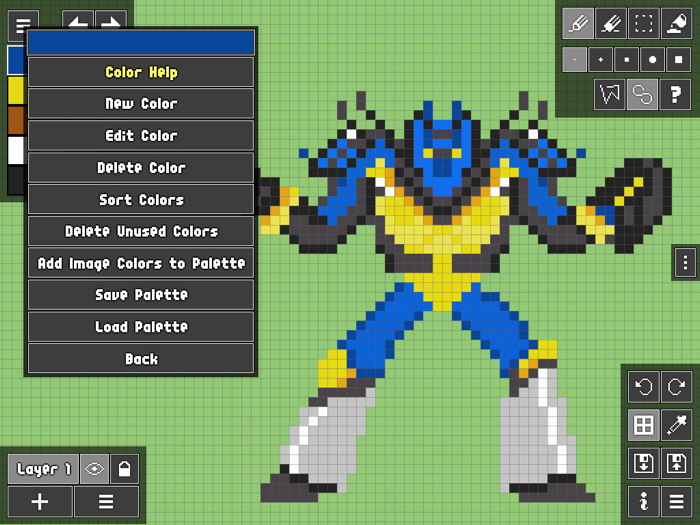
Task: Select the paint bucket fill tool
Action: 677,23
